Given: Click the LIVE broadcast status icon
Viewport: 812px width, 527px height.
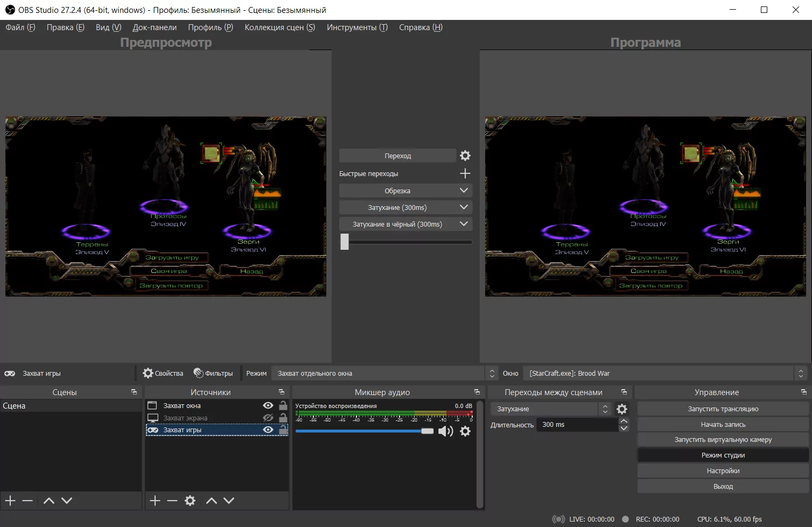Looking at the screenshot, I should pyautogui.click(x=558, y=519).
